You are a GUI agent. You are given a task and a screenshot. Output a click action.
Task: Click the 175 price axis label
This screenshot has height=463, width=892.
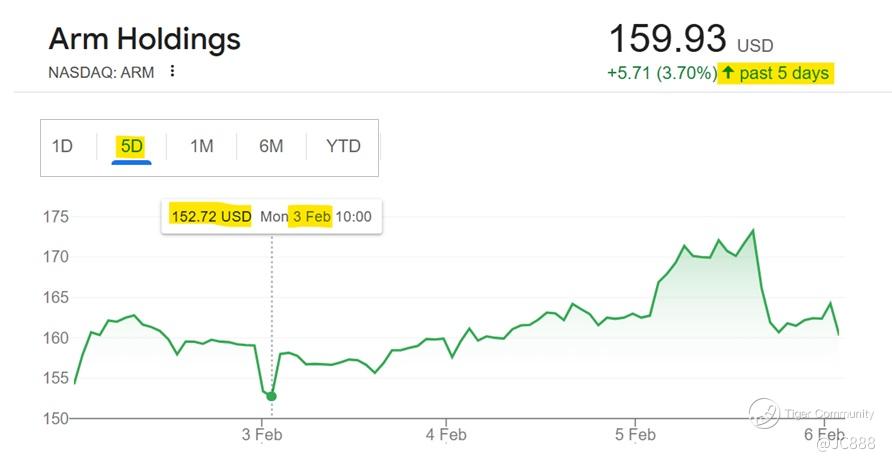[55, 217]
